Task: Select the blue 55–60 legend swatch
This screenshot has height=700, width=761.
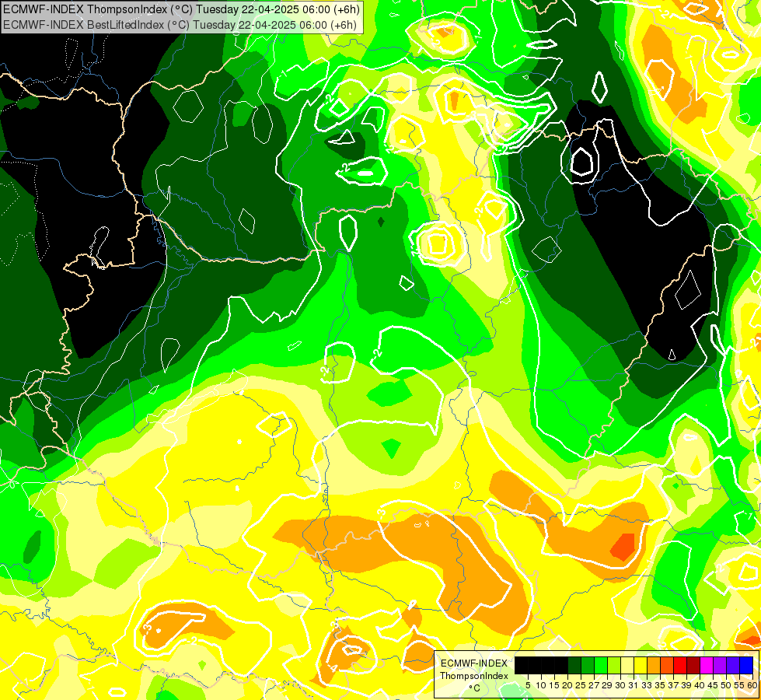Action: (746, 666)
